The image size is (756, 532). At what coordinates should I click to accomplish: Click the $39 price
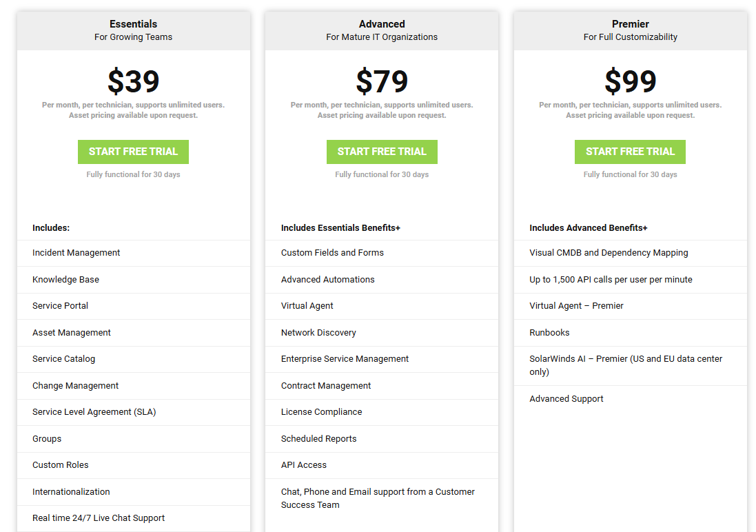133,81
